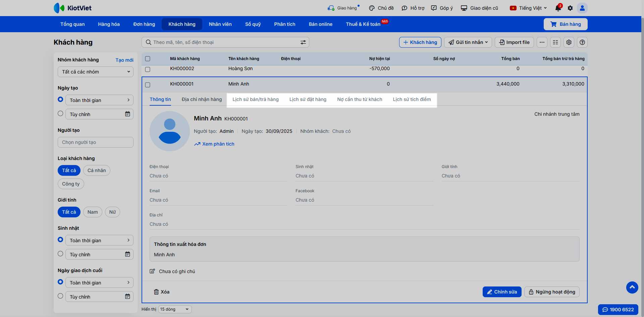Open the 15 dòng rows-per-page dropdown

pos(175,309)
